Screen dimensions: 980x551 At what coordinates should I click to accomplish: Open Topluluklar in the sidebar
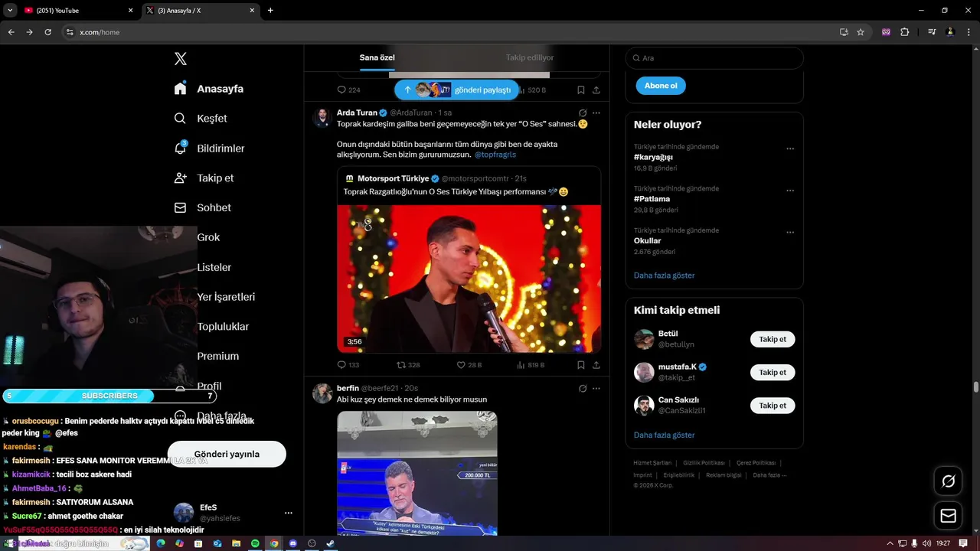coord(223,327)
